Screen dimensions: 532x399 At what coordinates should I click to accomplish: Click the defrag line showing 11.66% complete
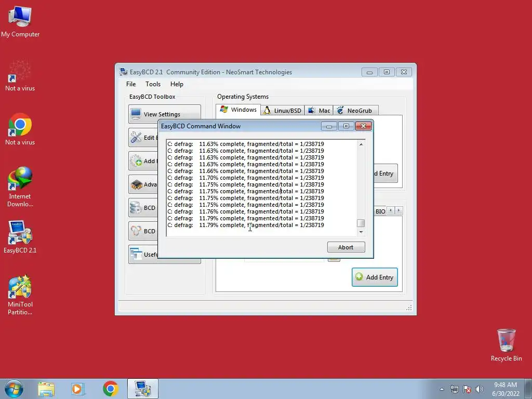[246, 171]
